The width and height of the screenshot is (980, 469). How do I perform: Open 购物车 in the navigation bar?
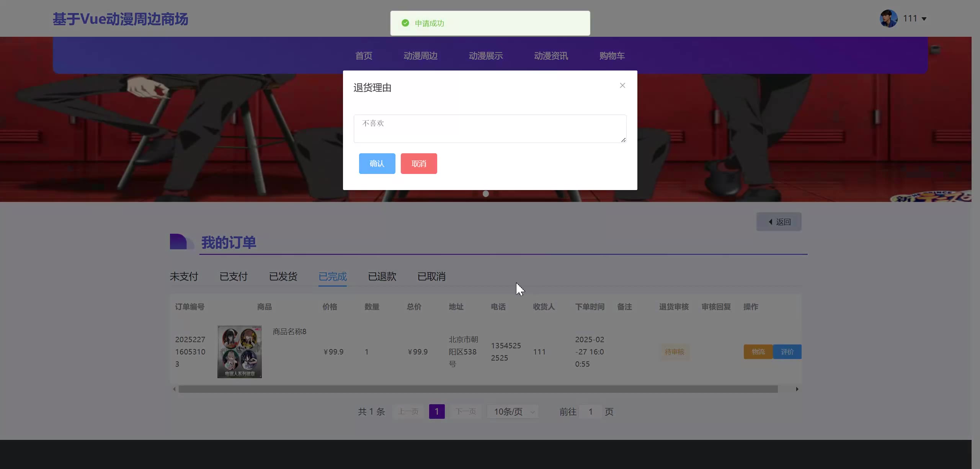coord(612,56)
